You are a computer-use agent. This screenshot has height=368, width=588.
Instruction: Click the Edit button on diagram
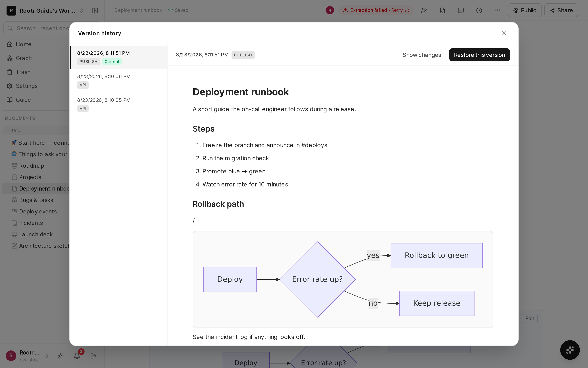530,318
